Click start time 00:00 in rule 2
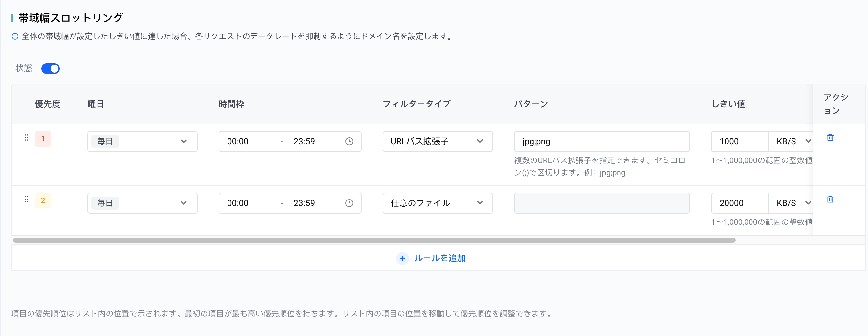 tap(238, 203)
